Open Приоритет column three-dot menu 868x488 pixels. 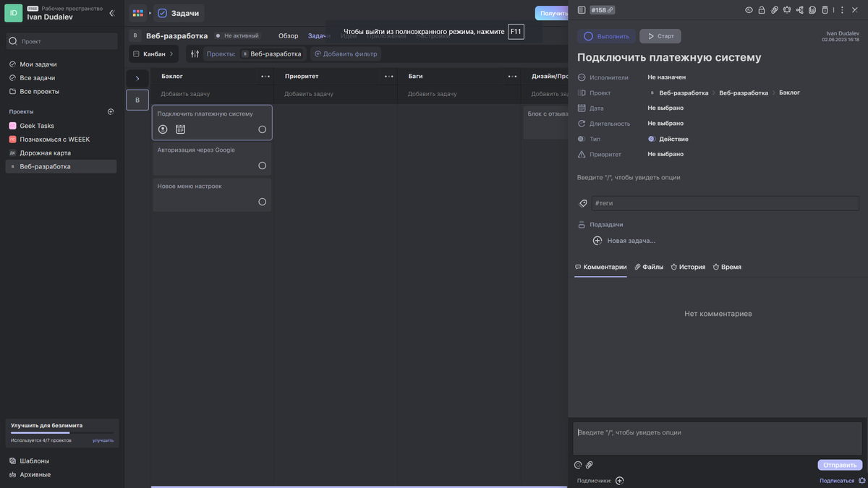coord(389,76)
